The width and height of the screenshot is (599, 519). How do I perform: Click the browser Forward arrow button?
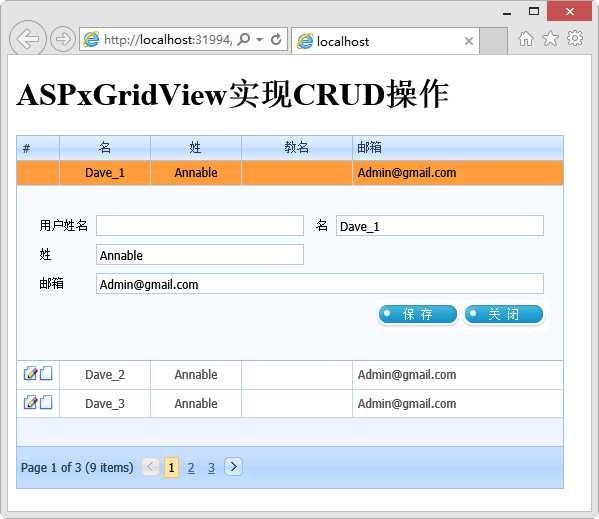click(63, 39)
